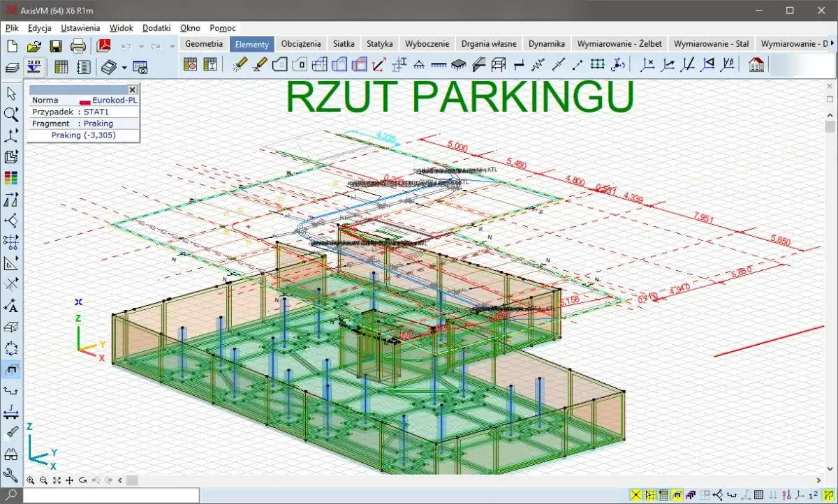Toggle the 20.00 dimension display button
This screenshot has width=838, height=504.
pyautogui.click(x=34, y=67)
